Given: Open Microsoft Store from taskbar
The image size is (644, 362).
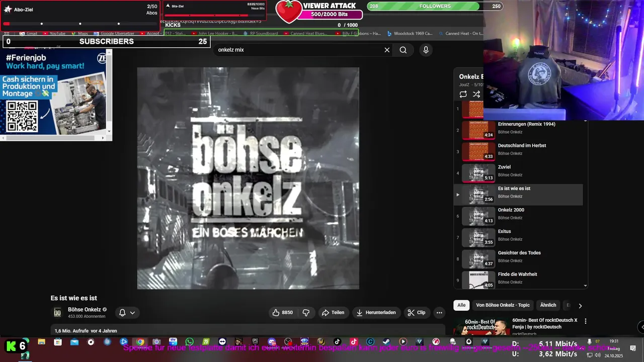Looking at the screenshot, I should coord(58,342).
